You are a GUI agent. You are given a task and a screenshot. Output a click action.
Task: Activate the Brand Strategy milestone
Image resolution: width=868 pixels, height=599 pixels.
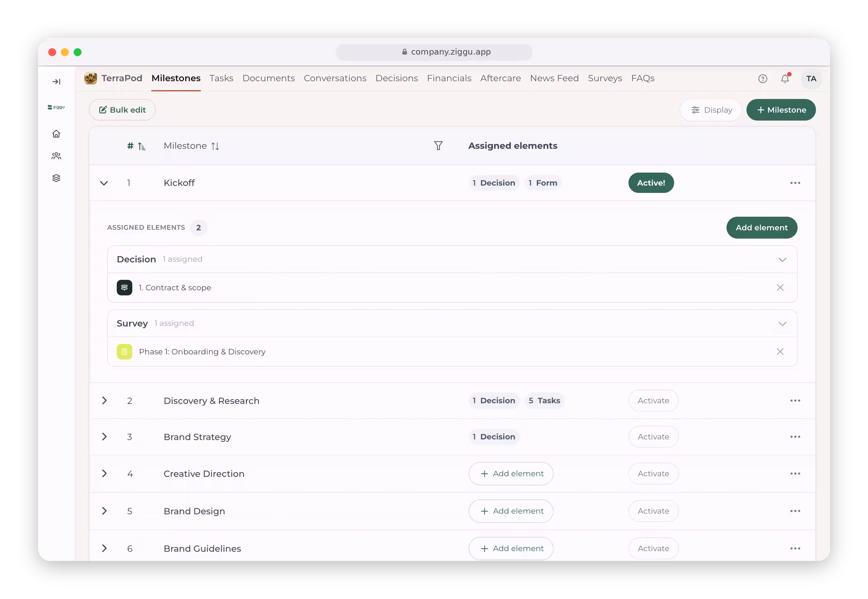coord(653,437)
